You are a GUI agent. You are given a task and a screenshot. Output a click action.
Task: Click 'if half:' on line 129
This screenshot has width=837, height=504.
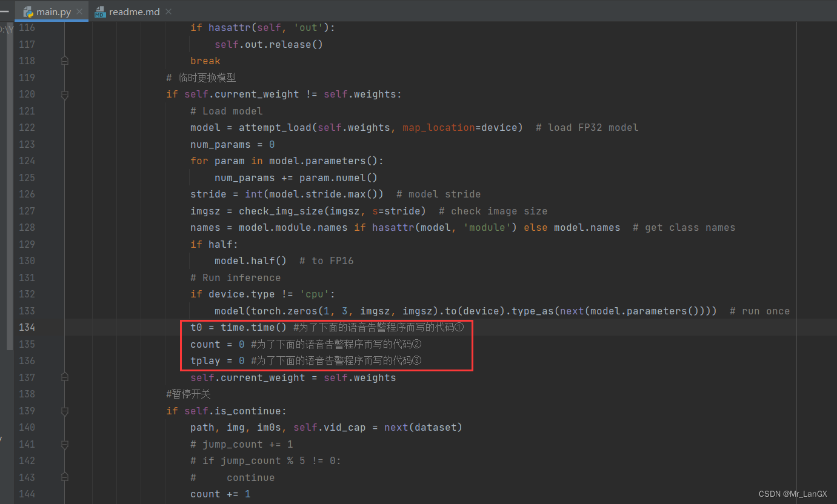215,244
